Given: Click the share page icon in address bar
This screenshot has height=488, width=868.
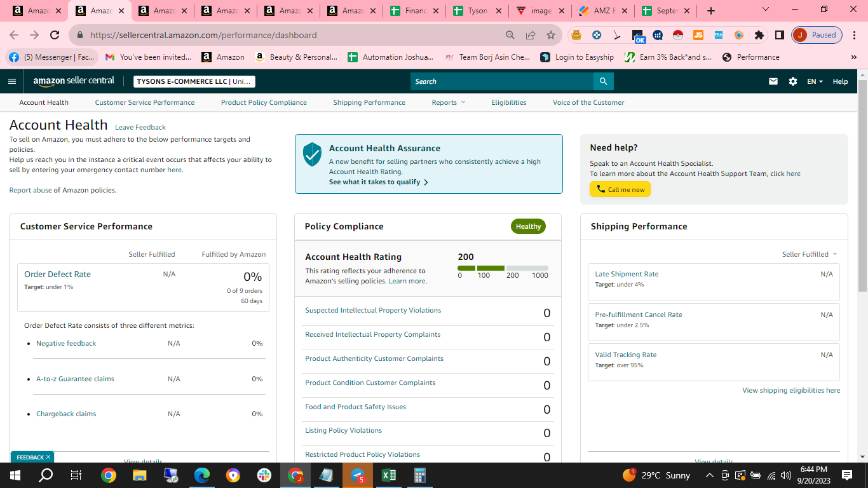Looking at the screenshot, I should click(x=531, y=35).
